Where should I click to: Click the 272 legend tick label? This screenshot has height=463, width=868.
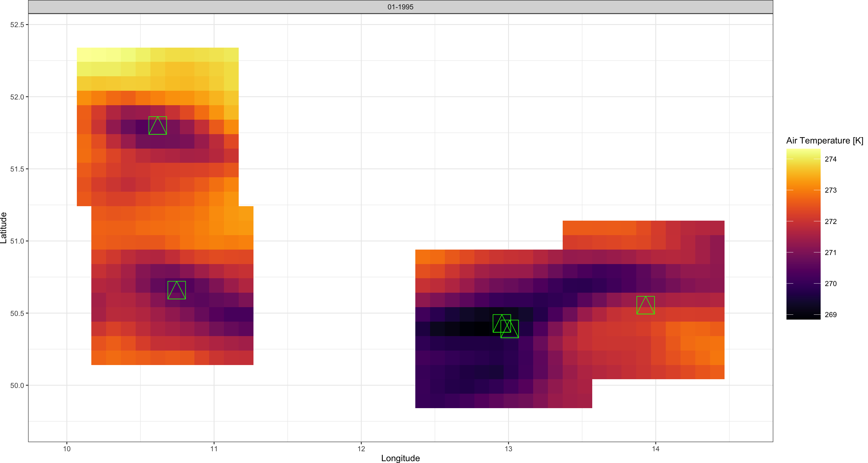(831, 222)
